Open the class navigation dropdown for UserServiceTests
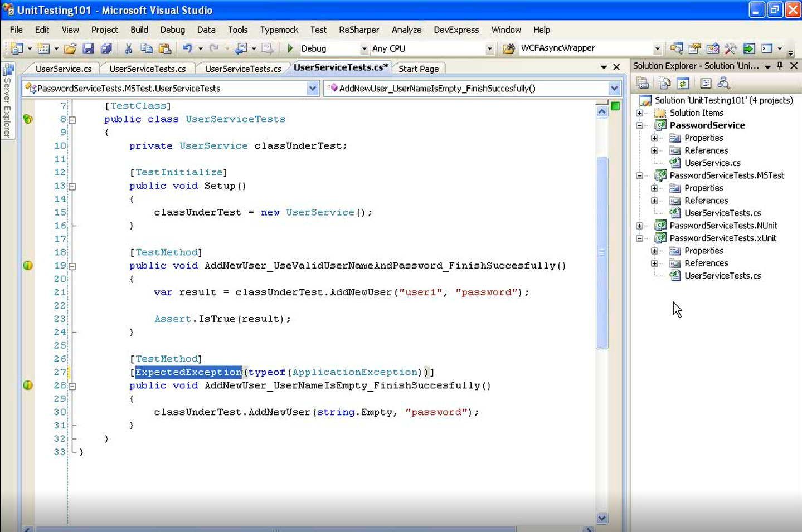Viewport: 802px width, 532px height. [x=312, y=88]
